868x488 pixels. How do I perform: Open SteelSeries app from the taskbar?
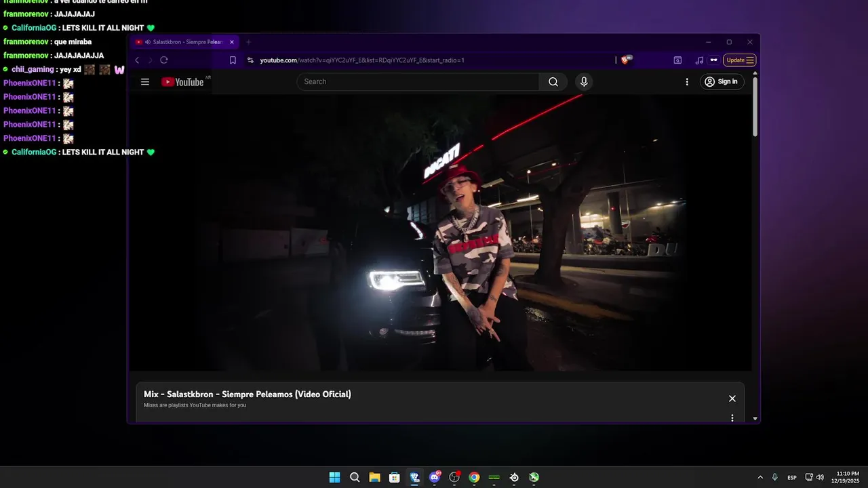(514, 477)
